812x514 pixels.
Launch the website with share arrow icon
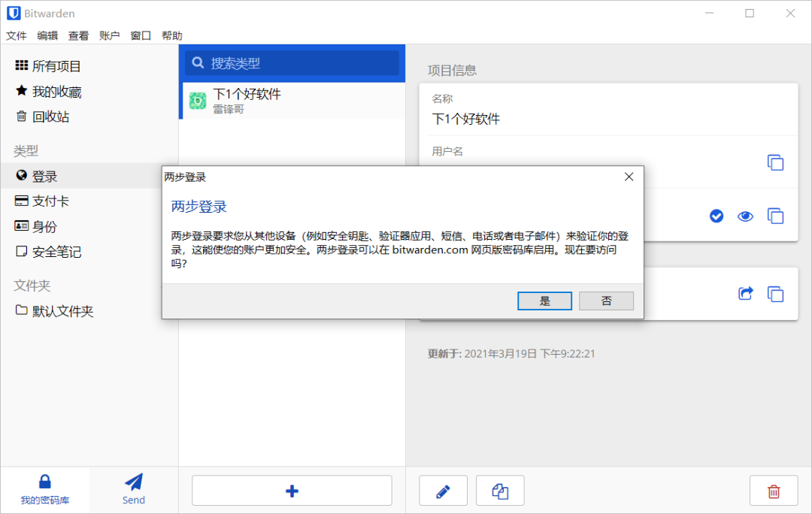745,294
